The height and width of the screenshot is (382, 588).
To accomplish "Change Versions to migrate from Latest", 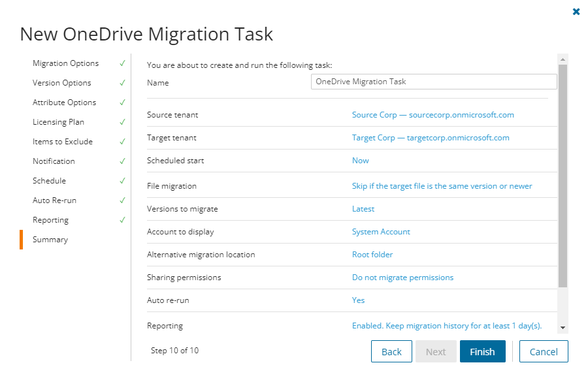I will tap(363, 208).
